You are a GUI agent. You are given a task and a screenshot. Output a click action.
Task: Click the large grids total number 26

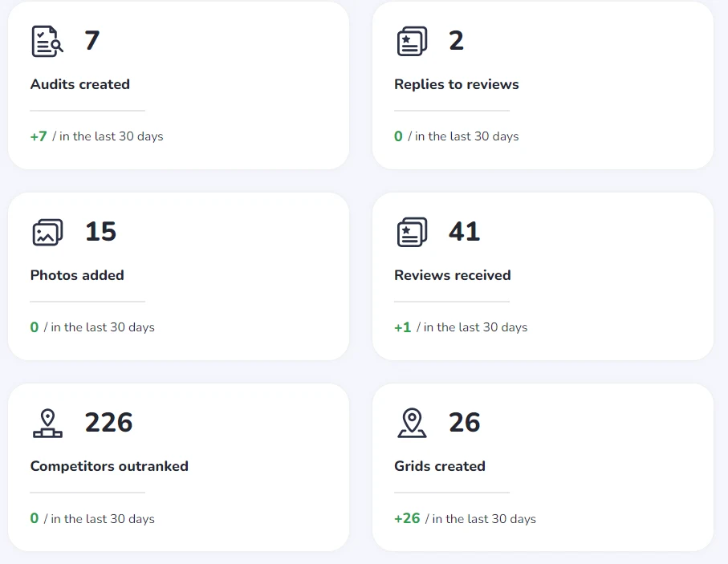point(464,423)
